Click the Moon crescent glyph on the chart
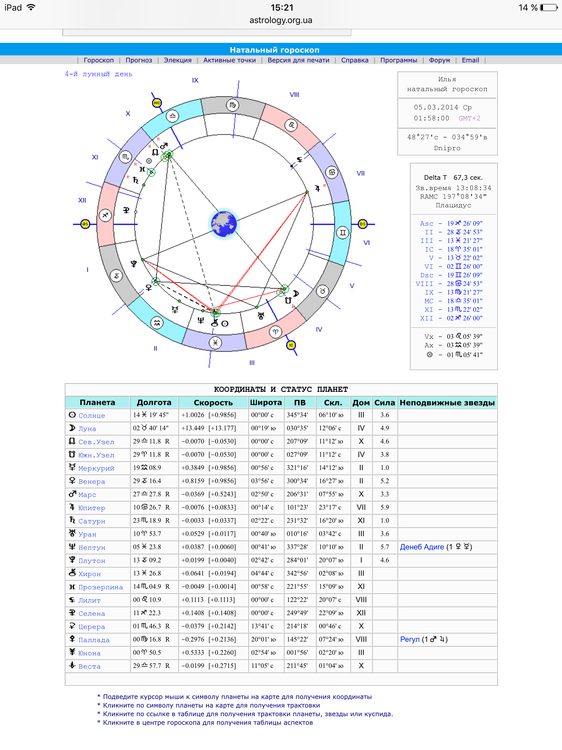 (296, 293)
